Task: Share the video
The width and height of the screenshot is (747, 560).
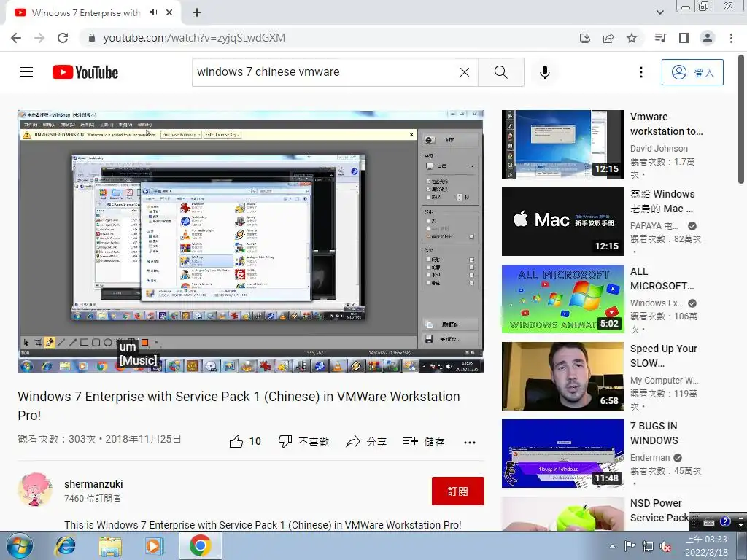Action: (x=366, y=442)
